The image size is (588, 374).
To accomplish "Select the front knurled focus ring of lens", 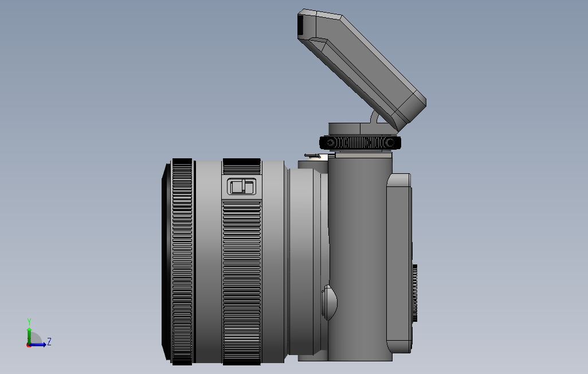I will pos(182,262).
